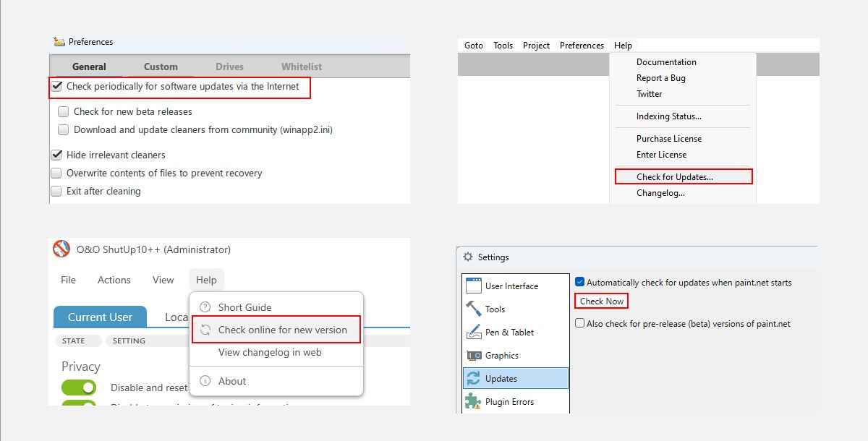This screenshot has width=868, height=441.
Task: Uncheck Hide irrelevant cleaners
Action: 56,155
